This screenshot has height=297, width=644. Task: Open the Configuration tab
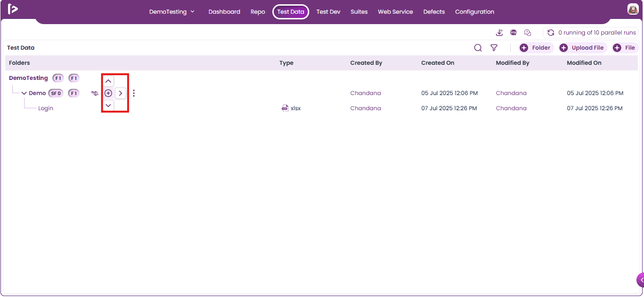(475, 12)
